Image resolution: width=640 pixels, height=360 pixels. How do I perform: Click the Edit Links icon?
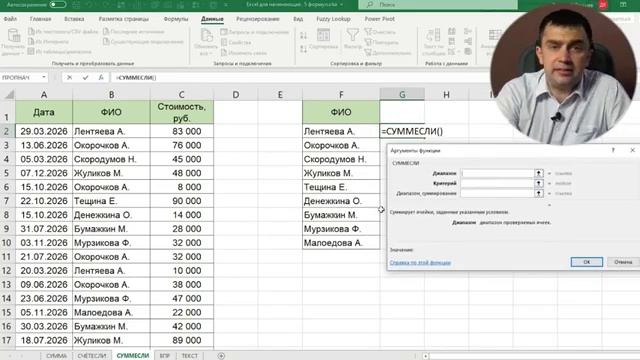pyautogui.click(x=224, y=52)
